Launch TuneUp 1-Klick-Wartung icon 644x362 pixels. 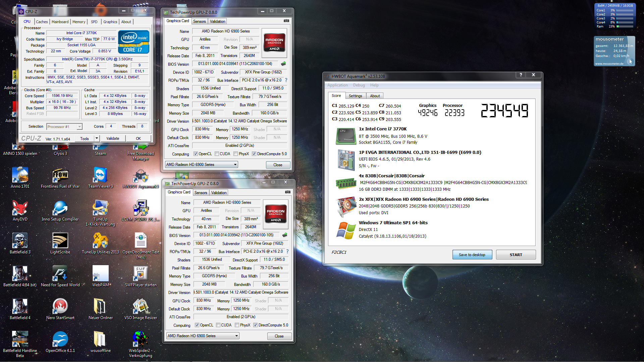[x=100, y=213]
